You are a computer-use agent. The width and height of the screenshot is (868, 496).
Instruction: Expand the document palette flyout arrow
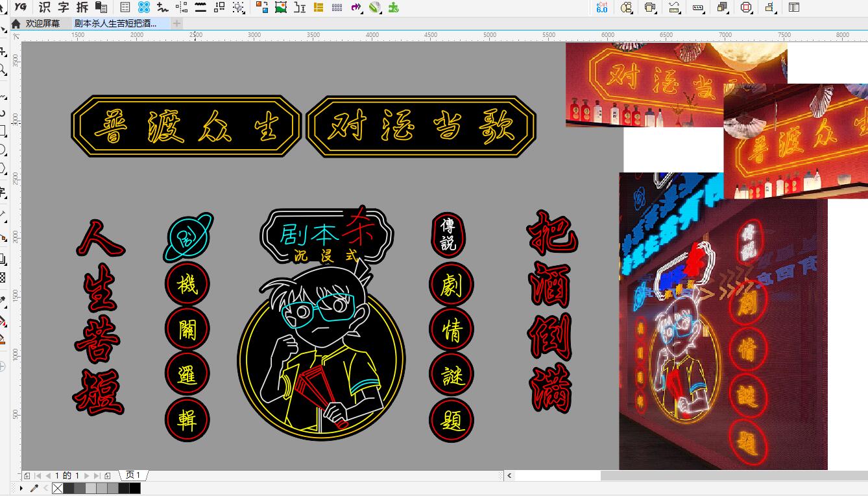21,488
